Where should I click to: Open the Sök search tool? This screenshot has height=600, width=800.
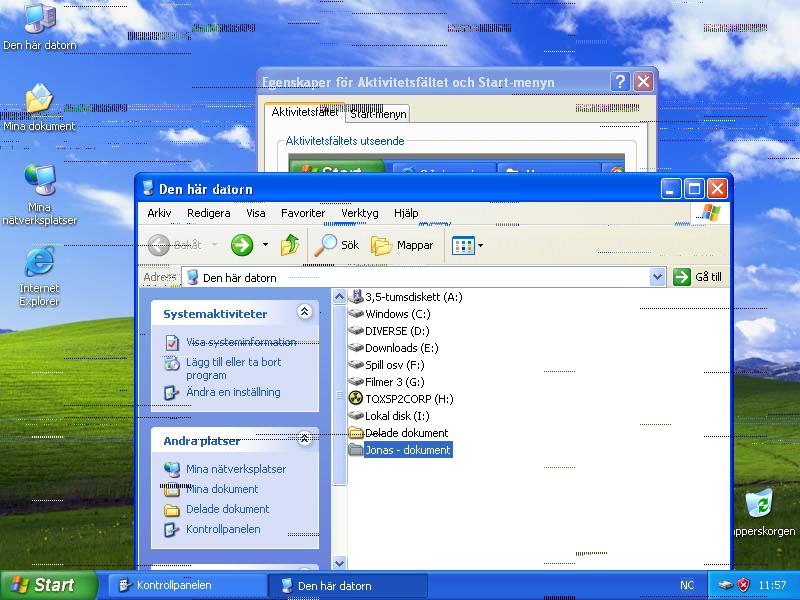pos(337,245)
